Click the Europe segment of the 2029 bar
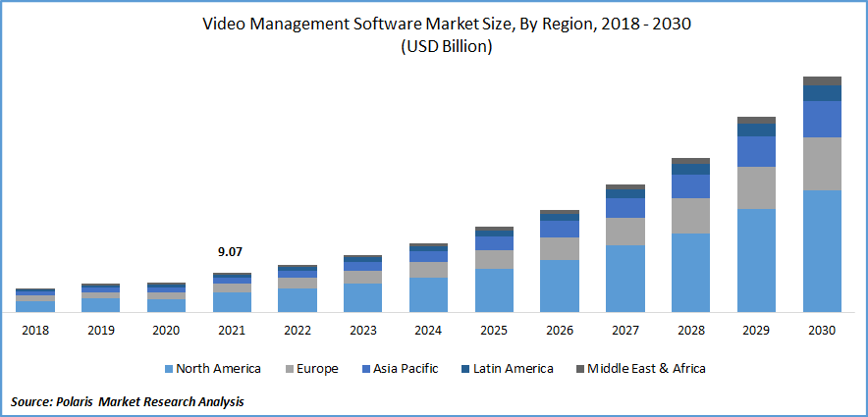 [x=756, y=188]
